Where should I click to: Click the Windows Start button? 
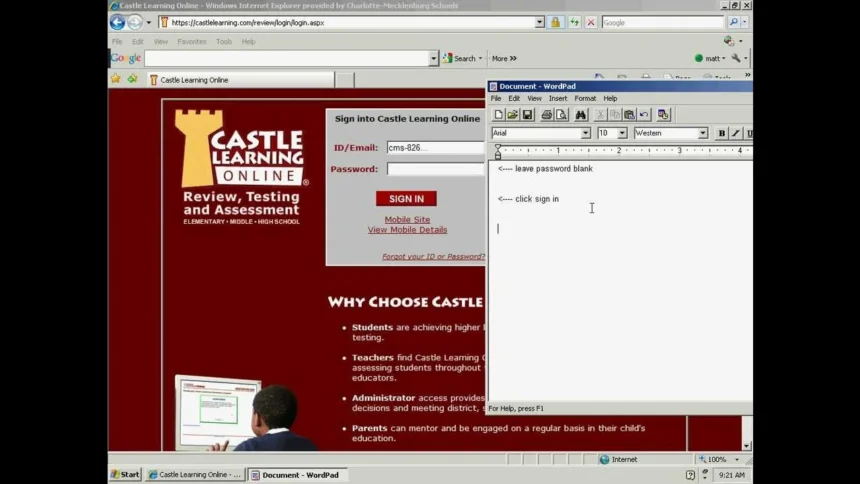(x=126, y=475)
